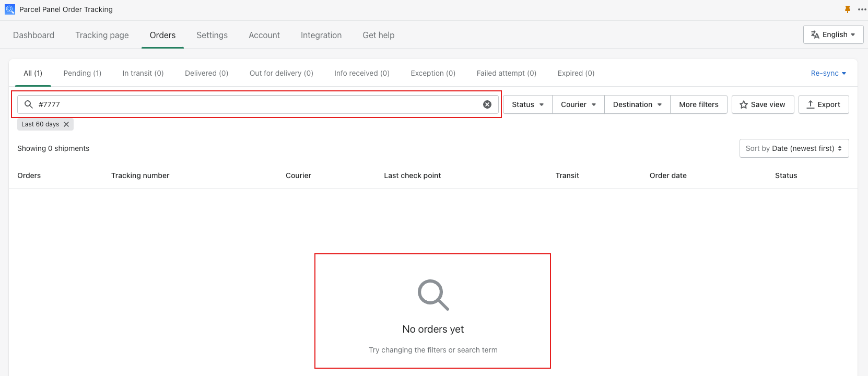868x376 pixels.
Task: Click the Save view button
Action: (763, 104)
